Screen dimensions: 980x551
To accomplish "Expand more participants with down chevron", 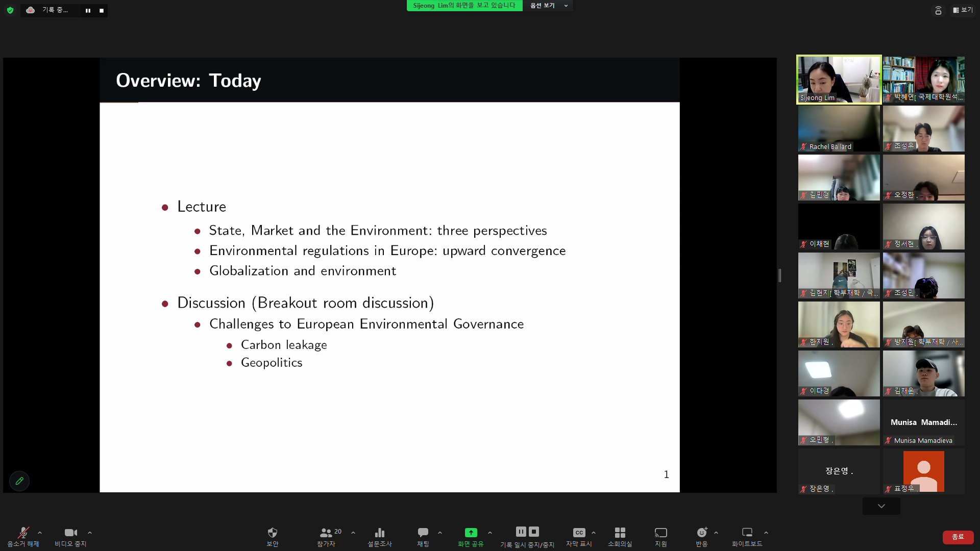I will (x=881, y=506).
